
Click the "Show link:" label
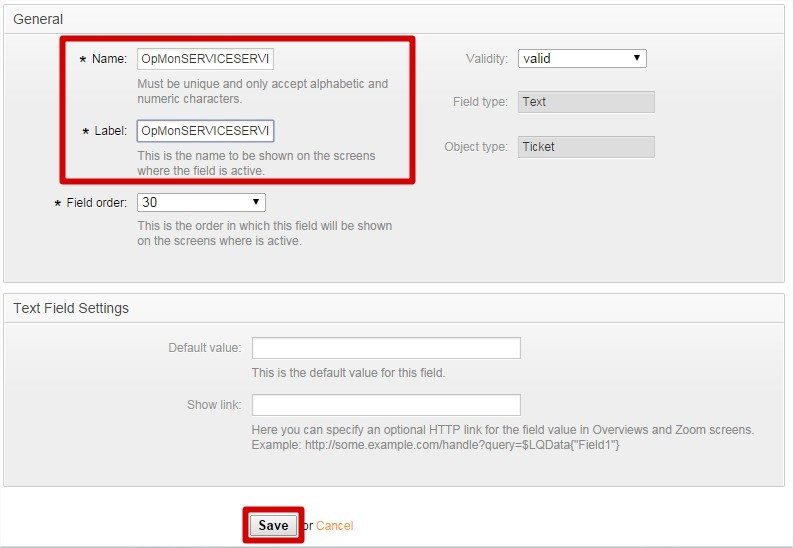tap(214, 405)
